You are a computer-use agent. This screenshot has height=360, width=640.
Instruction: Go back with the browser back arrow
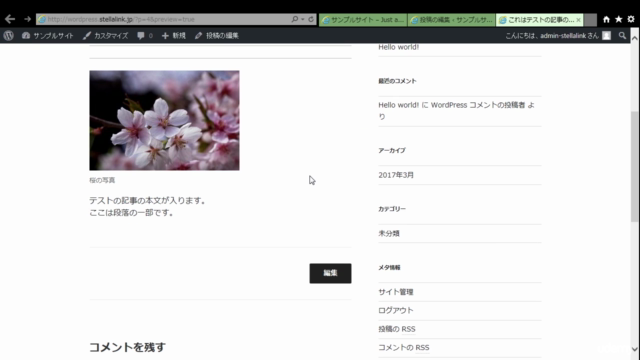click(x=10, y=19)
